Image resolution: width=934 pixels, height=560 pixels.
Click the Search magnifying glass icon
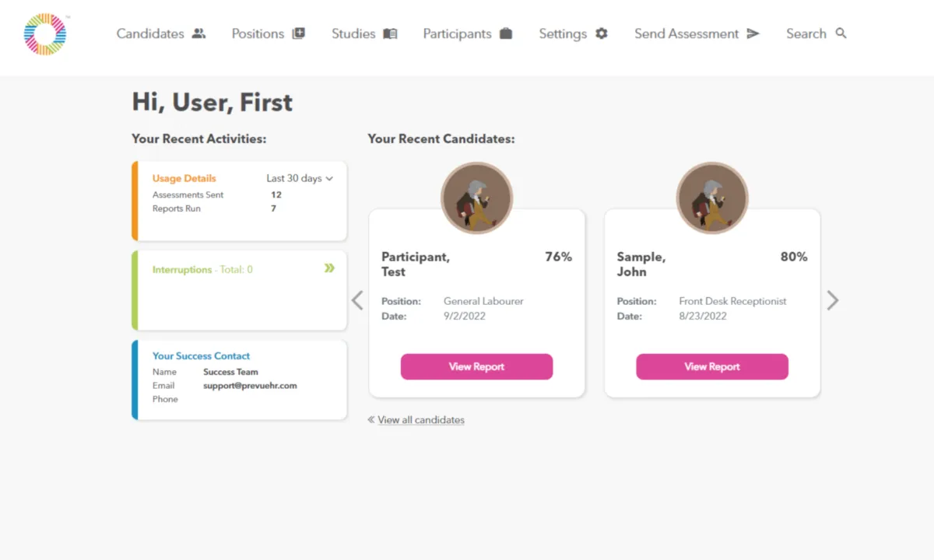click(841, 33)
